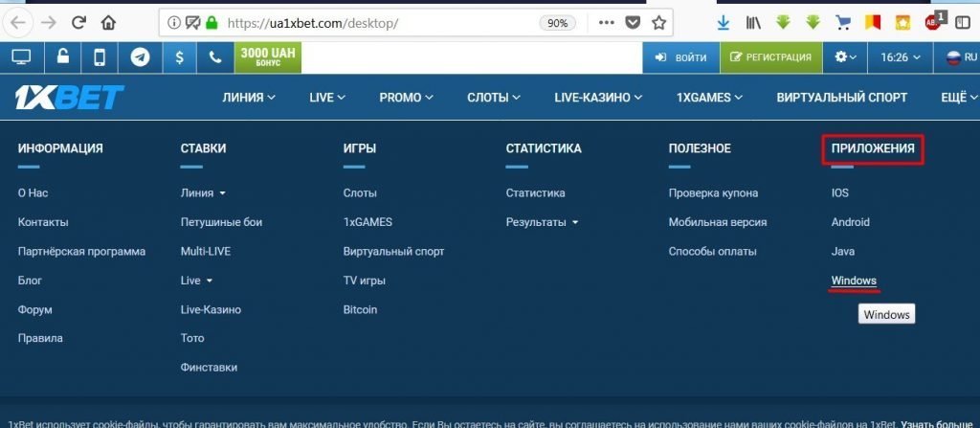Image resolution: width=980 pixels, height=428 pixels.
Task: Click the green padlock security icon
Action: 212,23
